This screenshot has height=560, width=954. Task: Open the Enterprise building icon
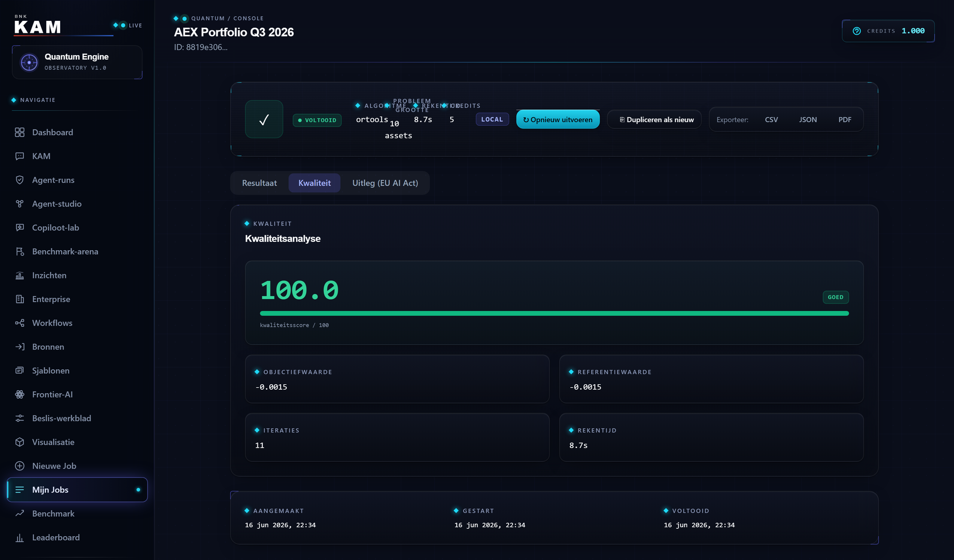click(x=19, y=299)
